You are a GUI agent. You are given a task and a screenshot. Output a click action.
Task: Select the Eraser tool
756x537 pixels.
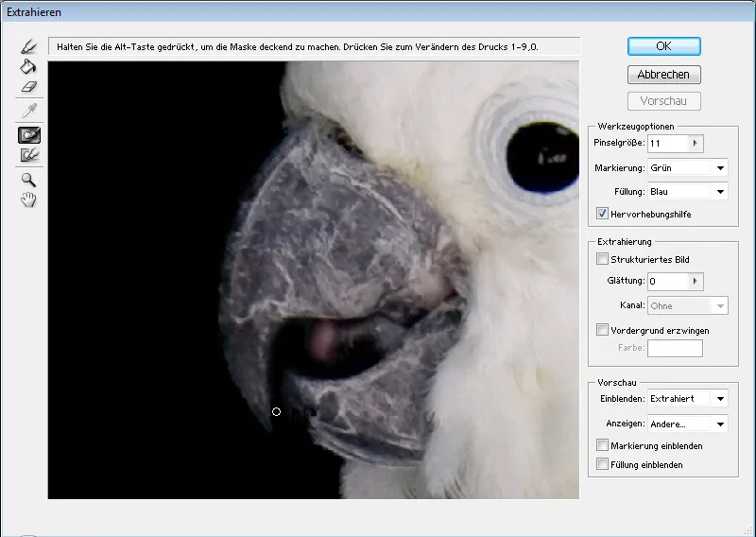(29, 87)
